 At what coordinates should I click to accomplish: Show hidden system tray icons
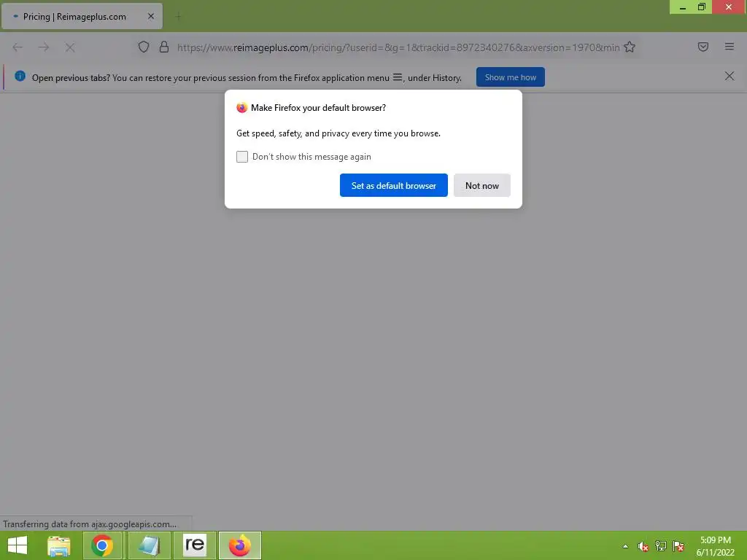click(x=625, y=546)
